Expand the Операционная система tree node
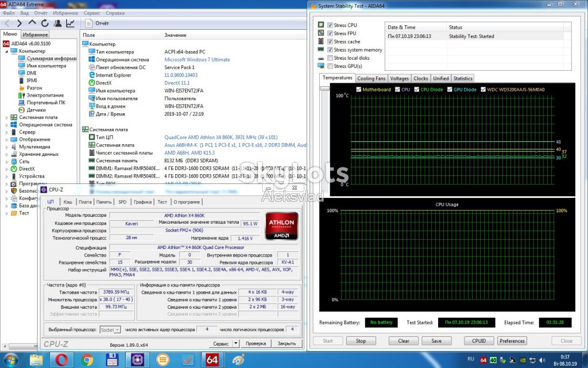The width and height of the screenshot is (588, 368). [x=6, y=125]
